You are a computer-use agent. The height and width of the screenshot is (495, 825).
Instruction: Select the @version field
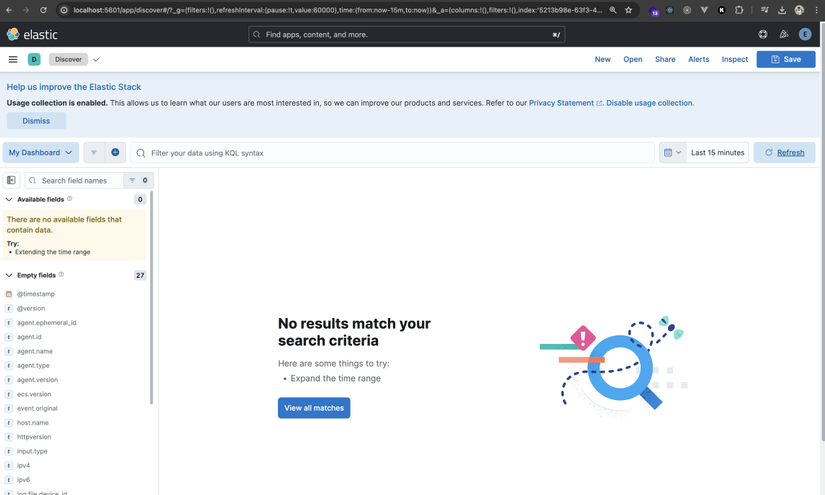[x=31, y=308]
